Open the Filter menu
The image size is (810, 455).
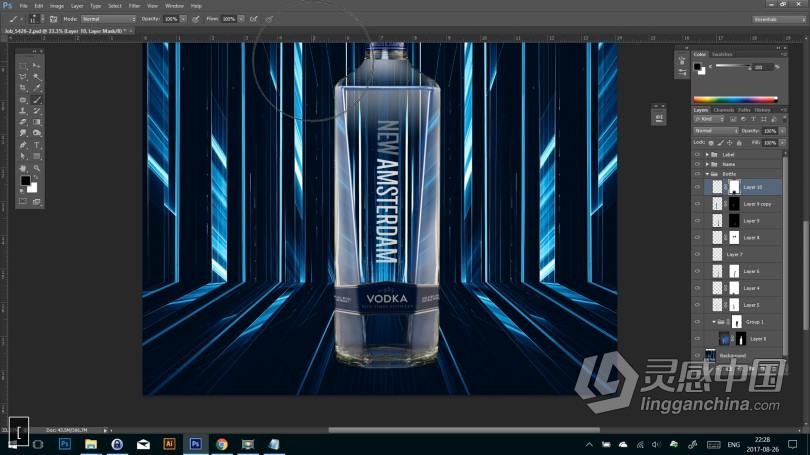(134, 6)
